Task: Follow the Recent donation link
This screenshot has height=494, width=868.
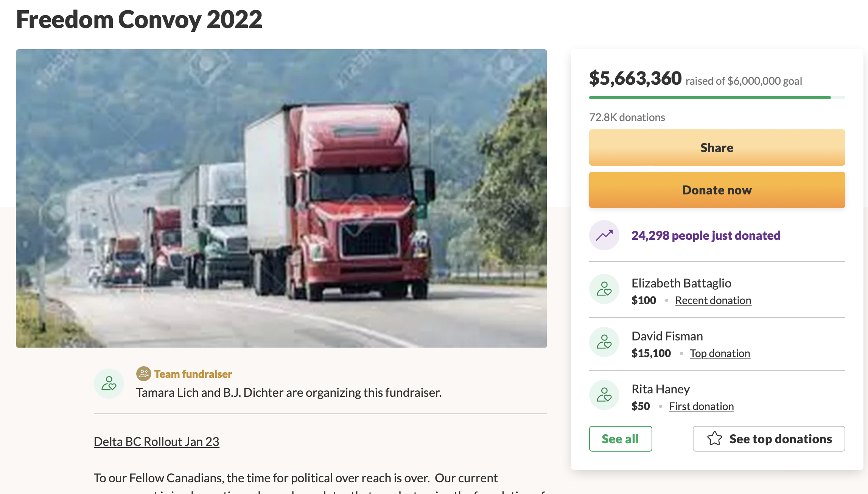Action: pos(713,300)
